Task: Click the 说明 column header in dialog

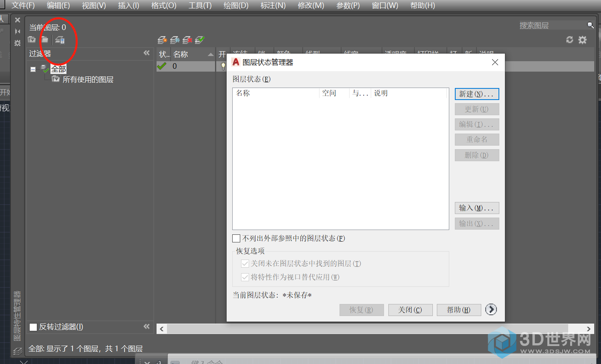Action: coord(408,93)
